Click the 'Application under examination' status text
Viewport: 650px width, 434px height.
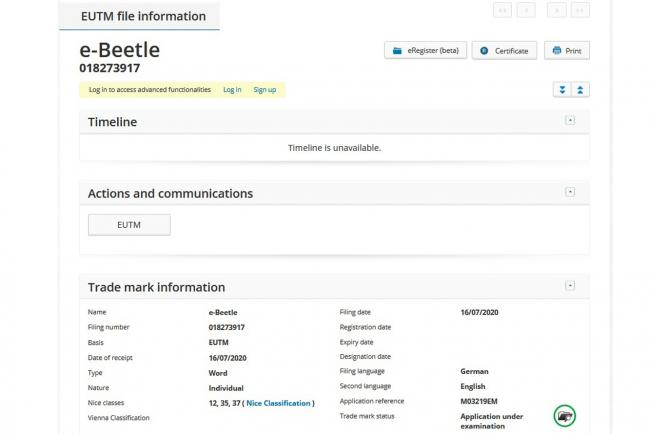click(x=492, y=421)
